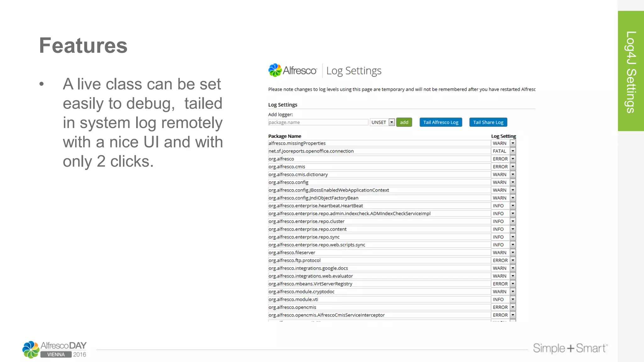Viewport: 644px width, 362px height.
Task: Select the org.alfresco.config package name
Action: (x=379, y=182)
